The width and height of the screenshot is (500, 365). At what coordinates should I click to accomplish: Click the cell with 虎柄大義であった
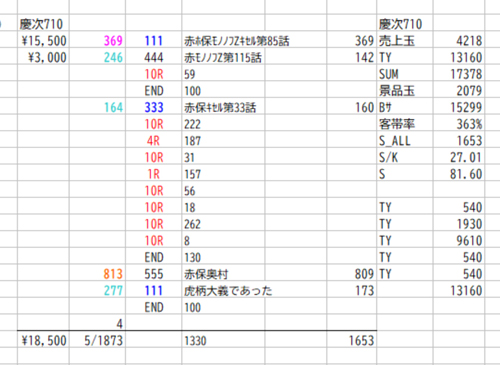click(x=223, y=291)
